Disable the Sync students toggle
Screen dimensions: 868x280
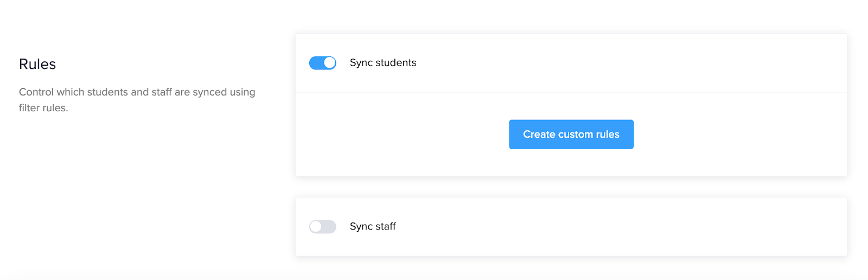click(323, 63)
